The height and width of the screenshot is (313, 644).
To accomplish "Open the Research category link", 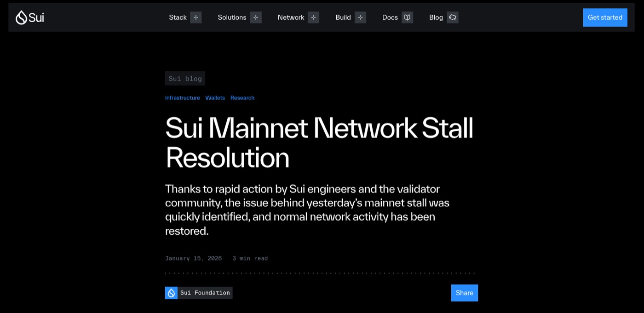I will pyautogui.click(x=242, y=98).
